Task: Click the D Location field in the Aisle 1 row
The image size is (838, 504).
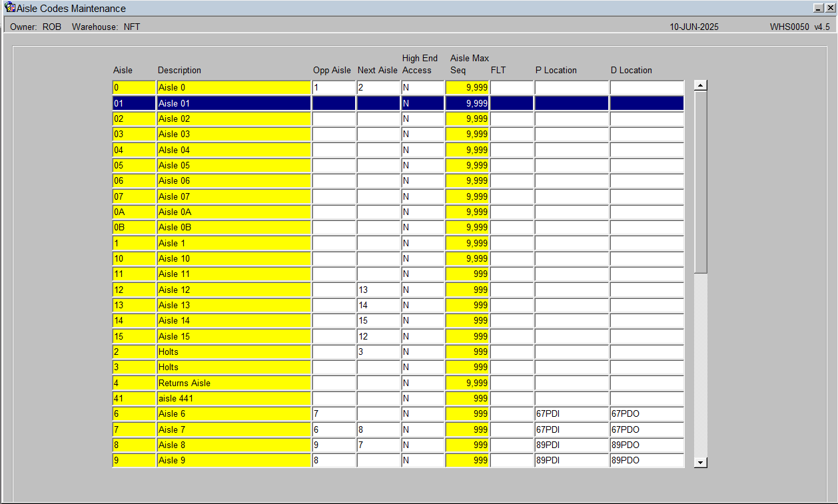Action: click(647, 243)
